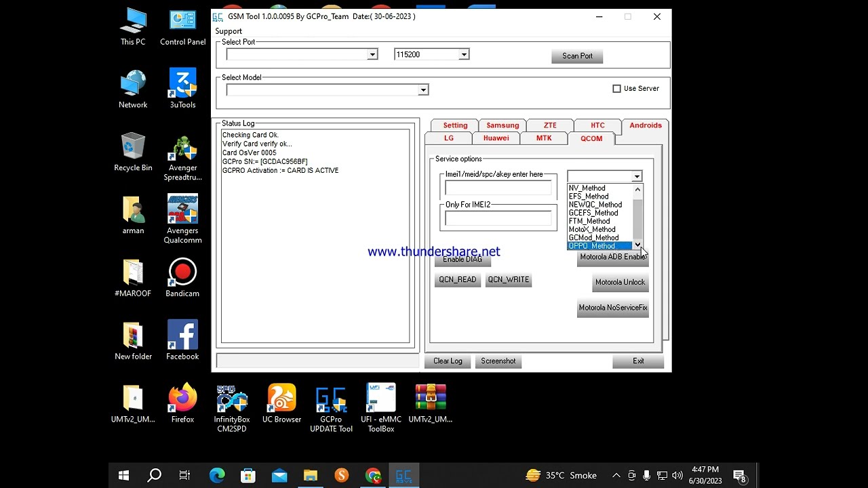The height and width of the screenshot is (488, 868).
Task: Open Facebook desktop shortcut
Action: click(x=182, y=342)
